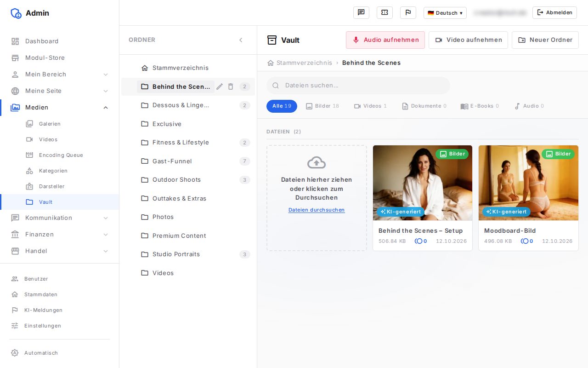Rename the Behind the Scenes folder with pencil icon

tap(220, 86)
